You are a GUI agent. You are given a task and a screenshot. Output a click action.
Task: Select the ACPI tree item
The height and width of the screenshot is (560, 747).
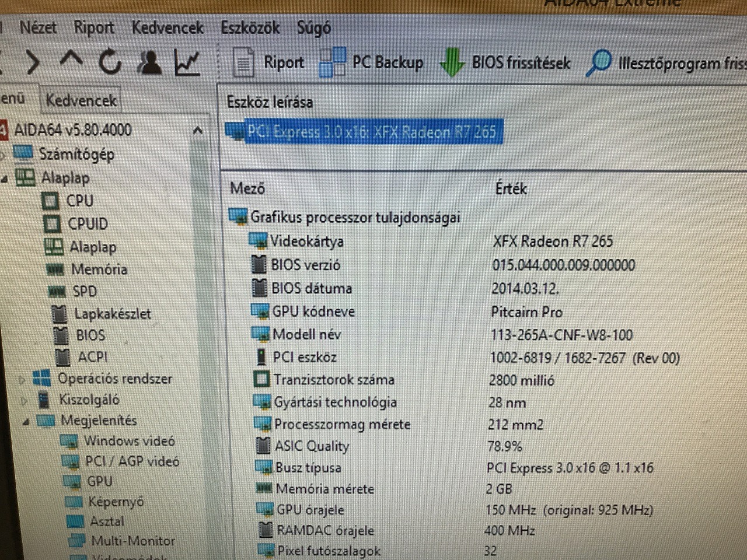(x=93, y=356)
